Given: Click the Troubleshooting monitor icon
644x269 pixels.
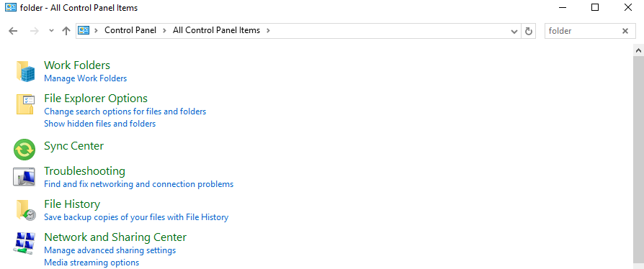Looking at the screenshot, I should 24,177.
